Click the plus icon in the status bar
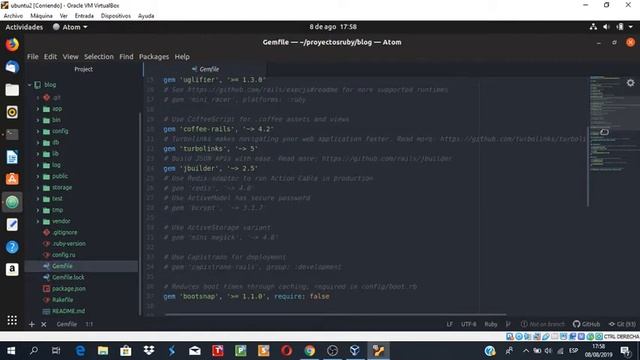Viewport: 640px width, 360px height. tap(31, 324)
